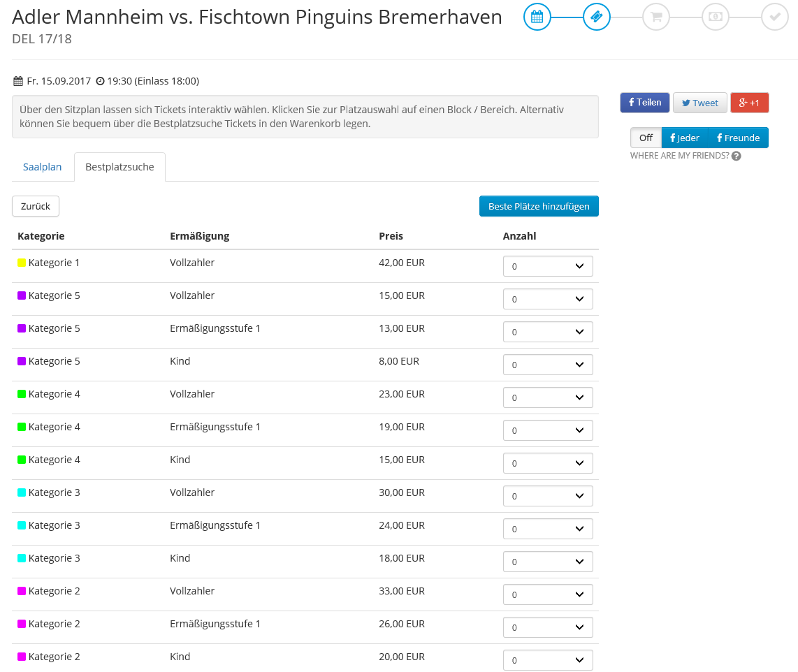
Task: Click the clock icon beside 19:30
Action: pyautogui.click(x=100, y=81)
